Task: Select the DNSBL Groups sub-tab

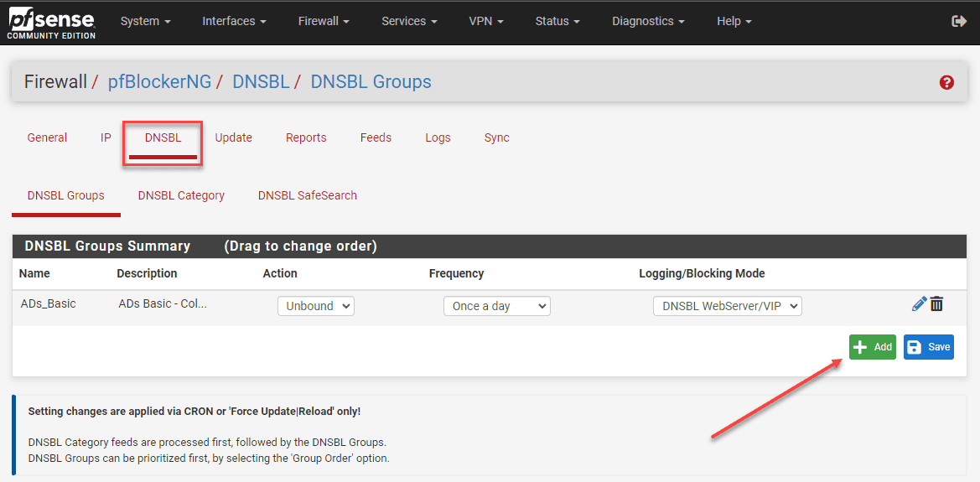Action: point(65,195)
